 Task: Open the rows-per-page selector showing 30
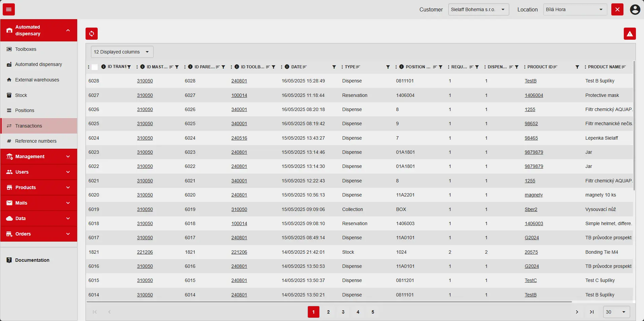click(x=616, y=312)
